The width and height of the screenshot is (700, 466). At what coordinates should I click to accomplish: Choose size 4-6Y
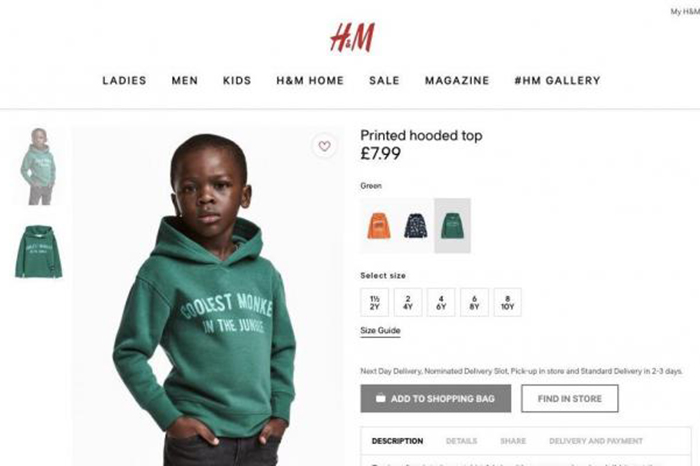pyautogui.click(x=441, y=303)
